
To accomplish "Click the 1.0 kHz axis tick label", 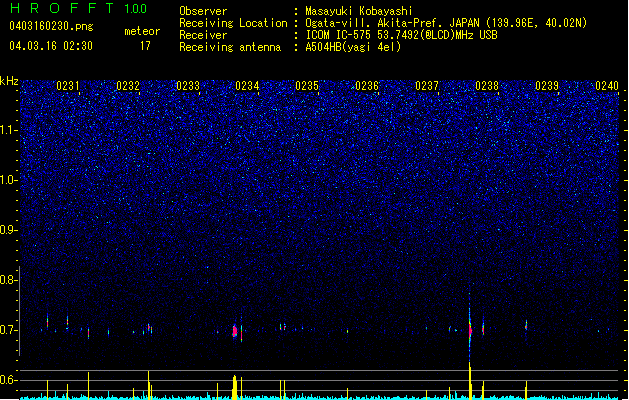I will pyautogui.click(x=8, y=180).
